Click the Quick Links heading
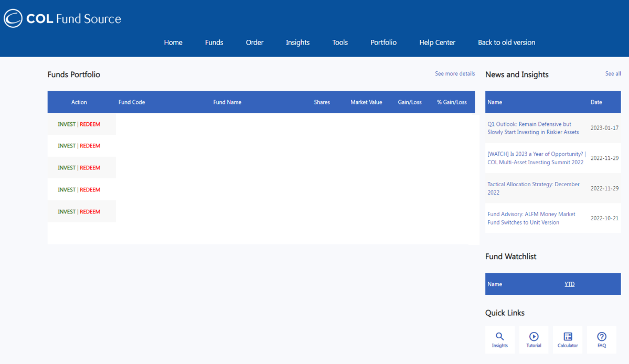 (x=505, y=313)
